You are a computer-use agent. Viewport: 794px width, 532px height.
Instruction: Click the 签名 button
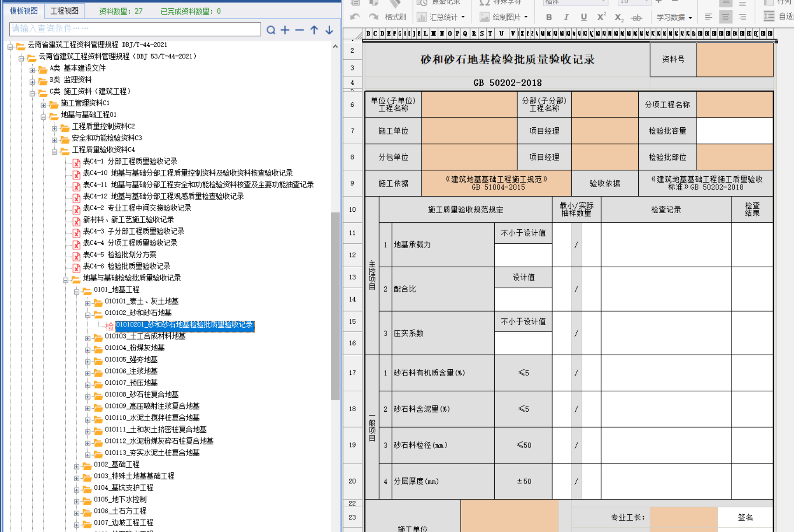[x=746, y=518]
